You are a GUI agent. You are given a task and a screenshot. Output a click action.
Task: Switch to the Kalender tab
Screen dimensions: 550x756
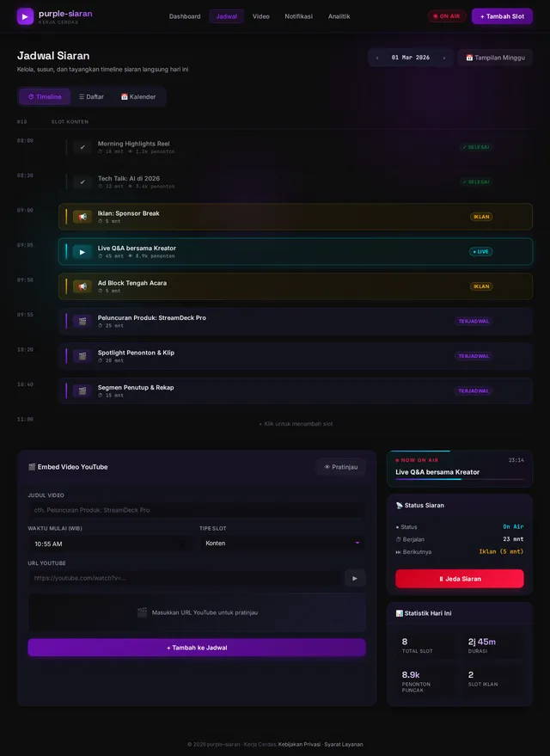tap(138, 97)
